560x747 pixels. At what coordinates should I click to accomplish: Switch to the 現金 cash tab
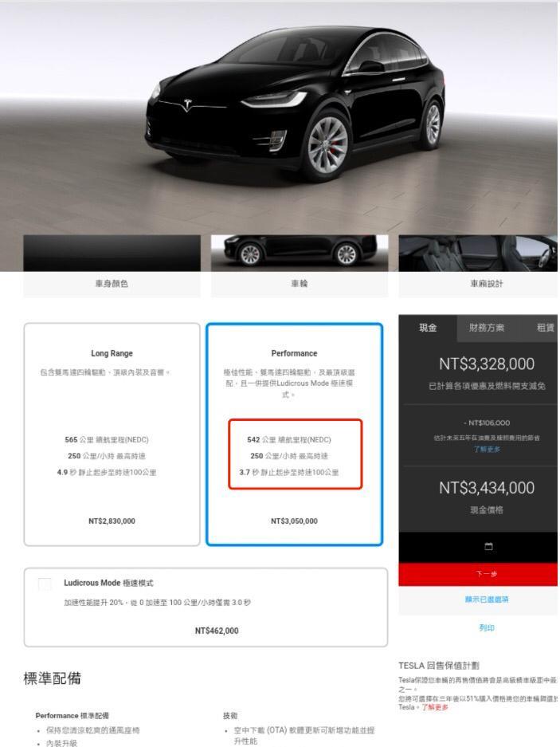click(428, 328)
